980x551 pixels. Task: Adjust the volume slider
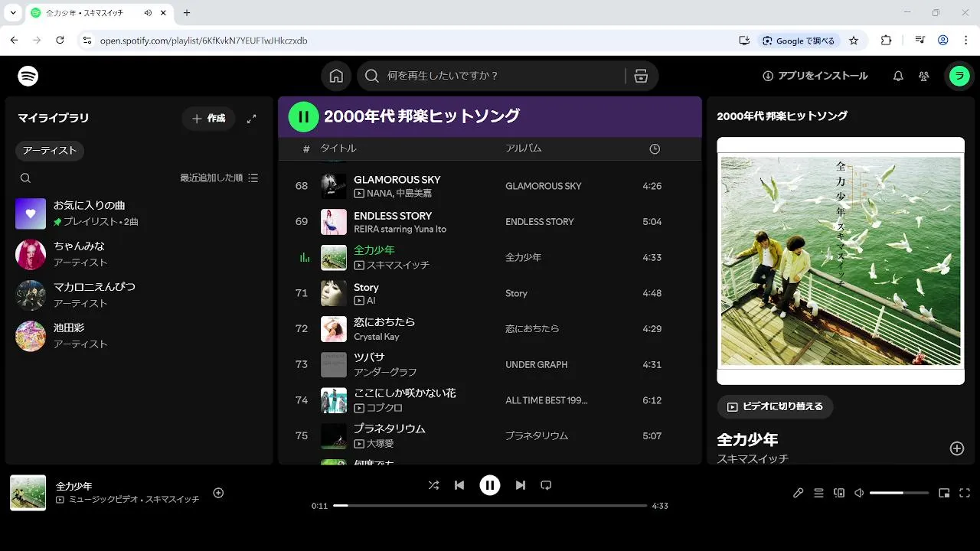(899, 493)
